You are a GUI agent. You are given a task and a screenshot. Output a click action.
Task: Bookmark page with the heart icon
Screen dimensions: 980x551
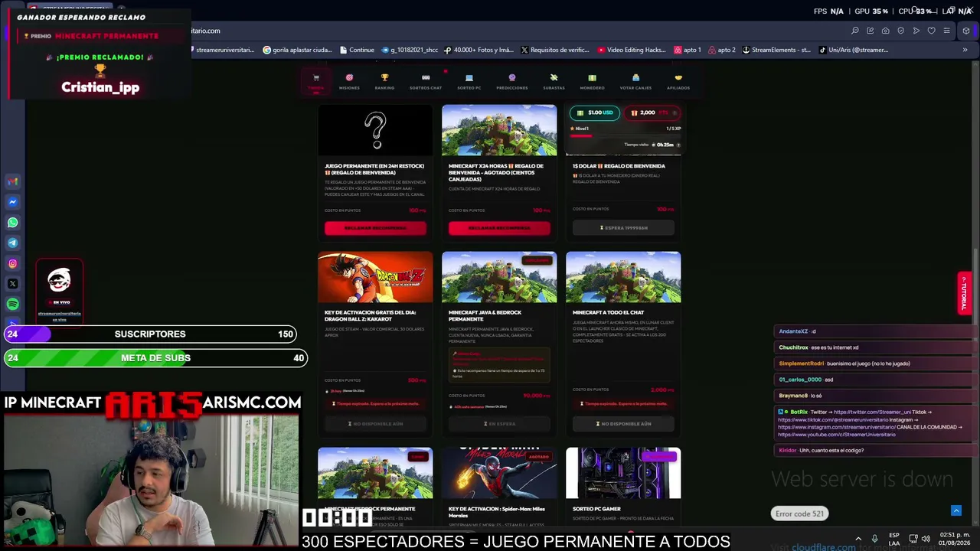(x=932, y=31)
